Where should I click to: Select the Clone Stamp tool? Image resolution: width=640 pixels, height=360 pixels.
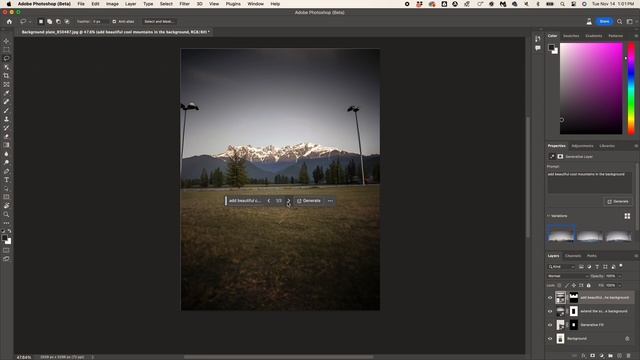tap(6, 119)
